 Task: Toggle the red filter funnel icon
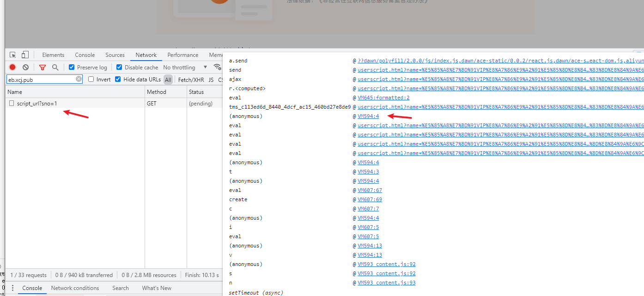tap(43, 67)
